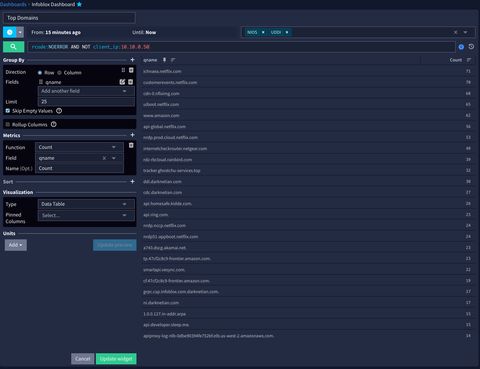Delete the Count metric with trash icon
Viewport: 480px width, 369px height.
point(131,145)
